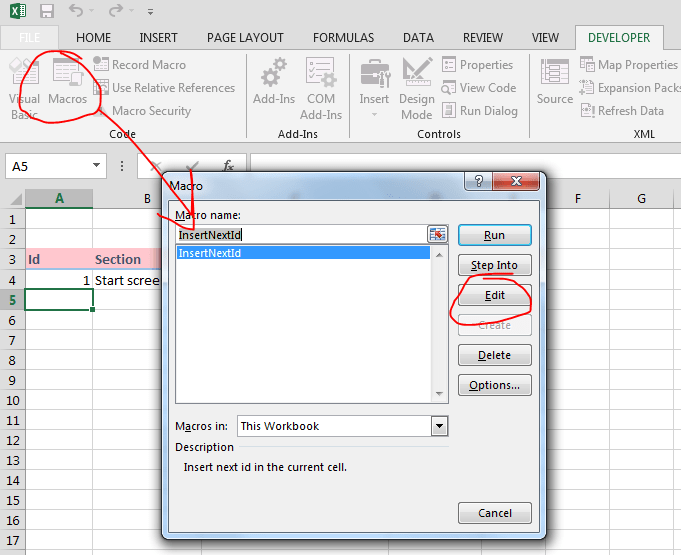Open the Macros in dropdown

pos(439,426)
